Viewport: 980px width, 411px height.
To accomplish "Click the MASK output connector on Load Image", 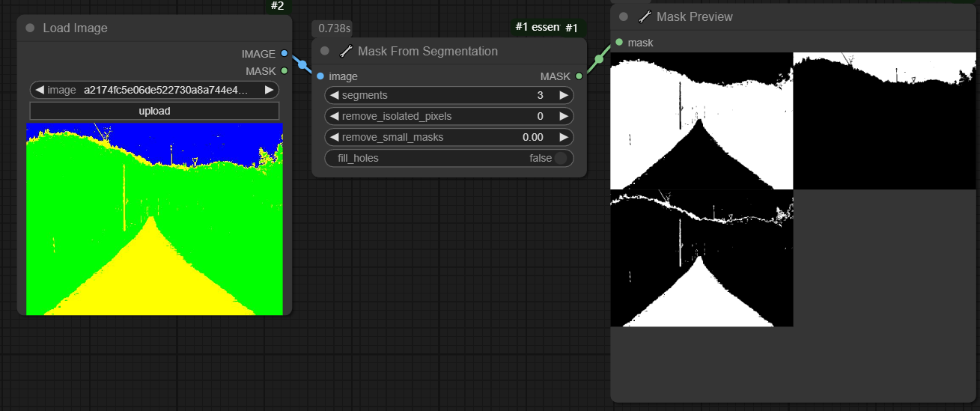I will coord(284,71).
